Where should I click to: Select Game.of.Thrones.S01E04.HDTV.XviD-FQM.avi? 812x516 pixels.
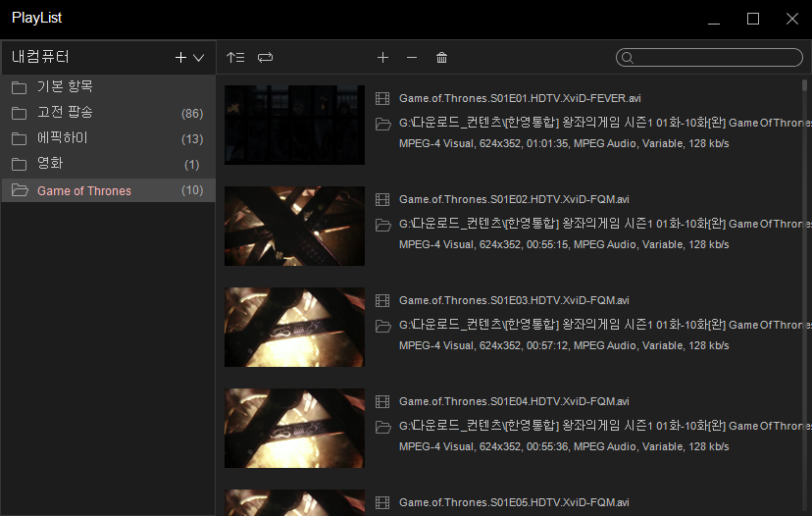[x=514, y=401]
